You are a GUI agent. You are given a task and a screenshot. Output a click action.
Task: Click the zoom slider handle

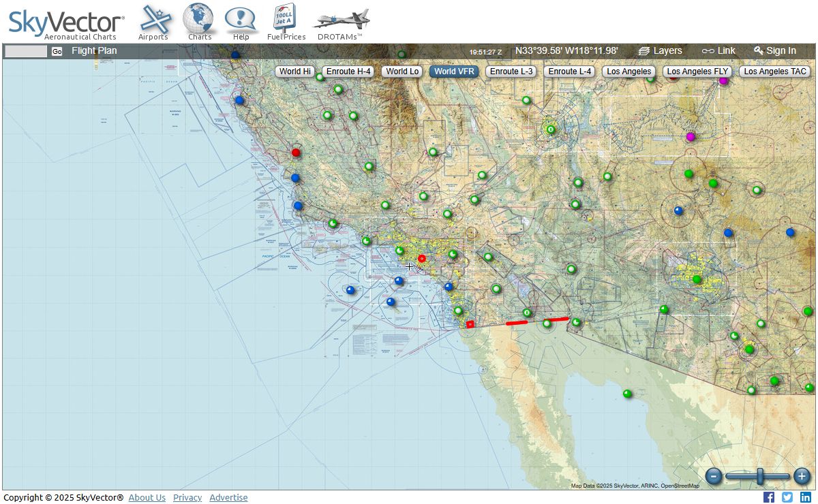coord(760,476)
